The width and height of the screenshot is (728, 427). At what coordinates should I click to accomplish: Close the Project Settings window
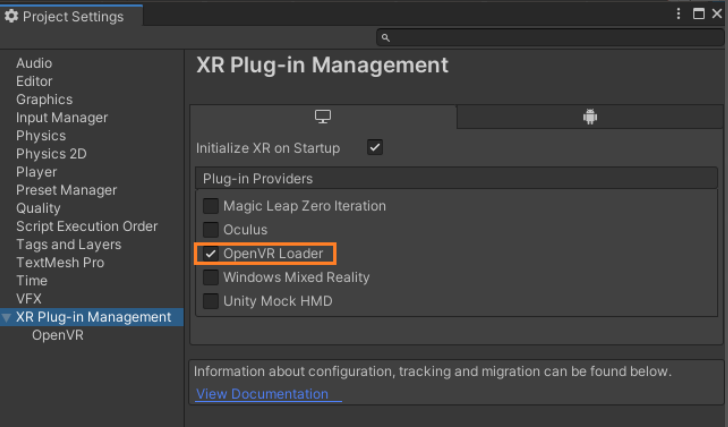(x=718, y=14)
